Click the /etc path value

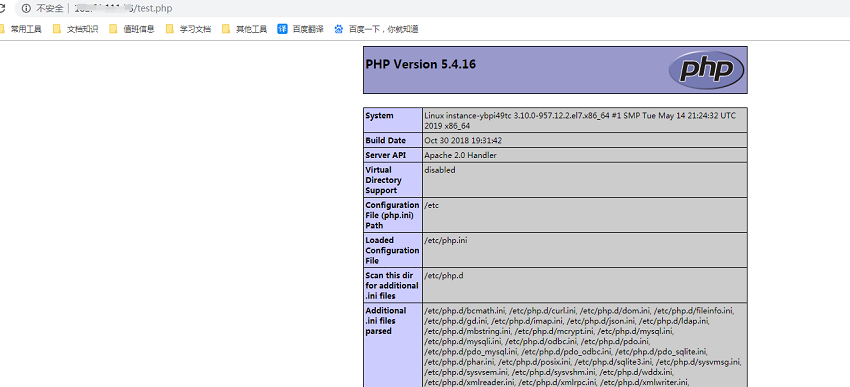coord(431,205)
